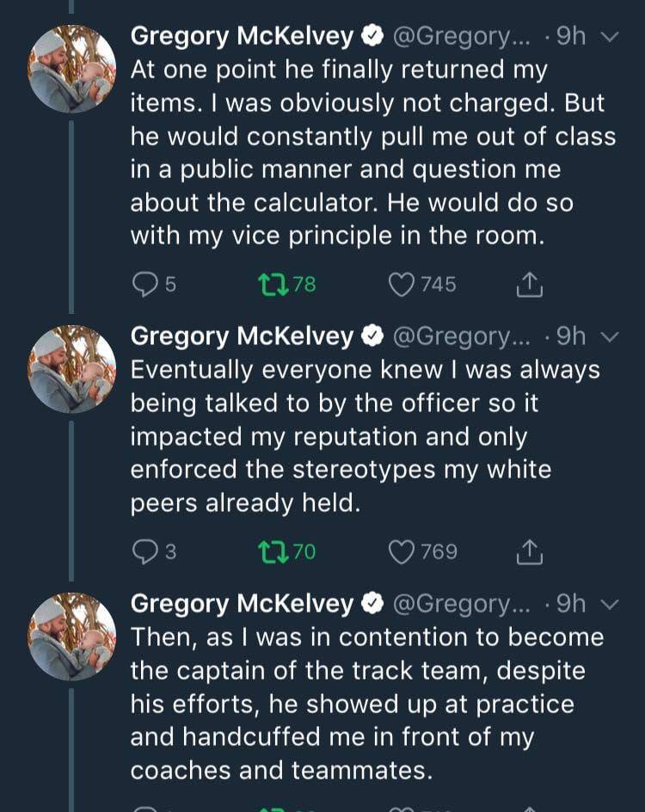This screenshot has height=812, width=645.
Task: Open the profile picture on the third tweet
Action: coord(72,637)
